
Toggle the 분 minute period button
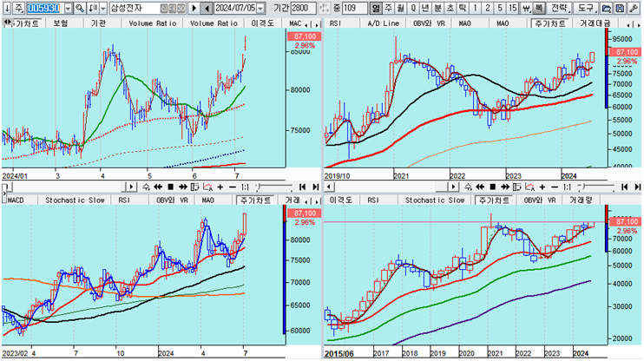point(437,8)
